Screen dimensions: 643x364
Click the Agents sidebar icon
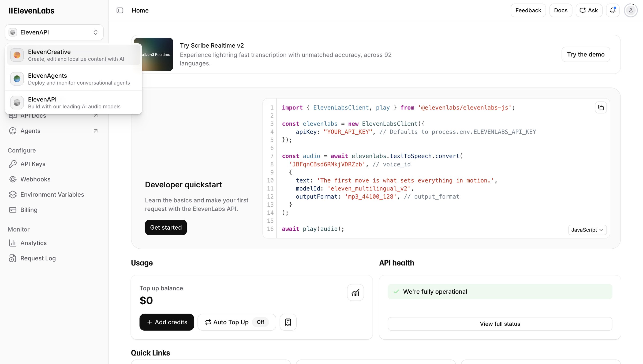pyautogui.click(x=13, y=131)
